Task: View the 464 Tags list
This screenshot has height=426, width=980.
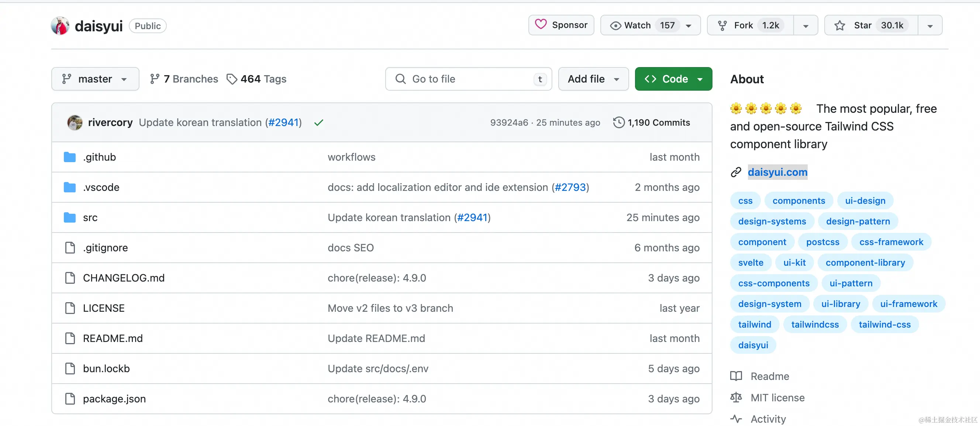Action: (x=256, y=78)
